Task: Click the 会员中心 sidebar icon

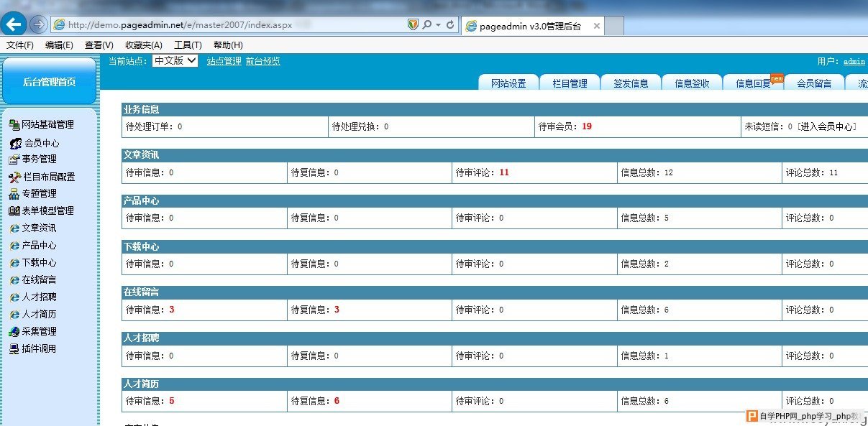Action: 16,143
